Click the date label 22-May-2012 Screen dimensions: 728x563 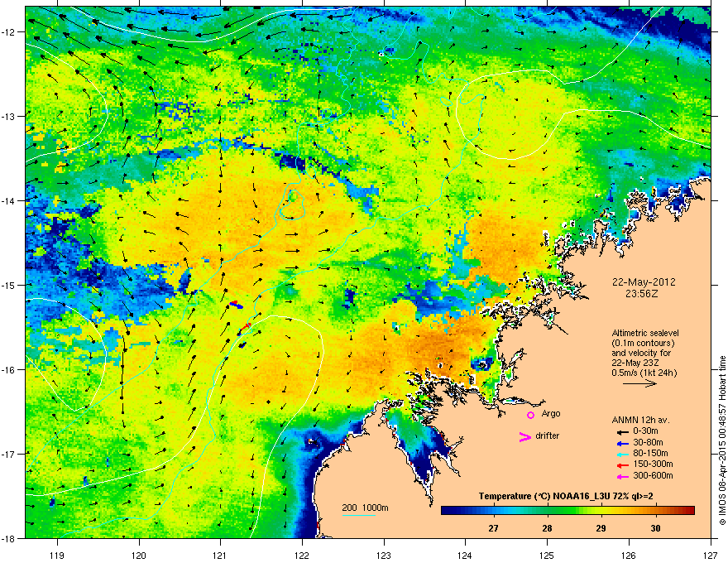644,282
